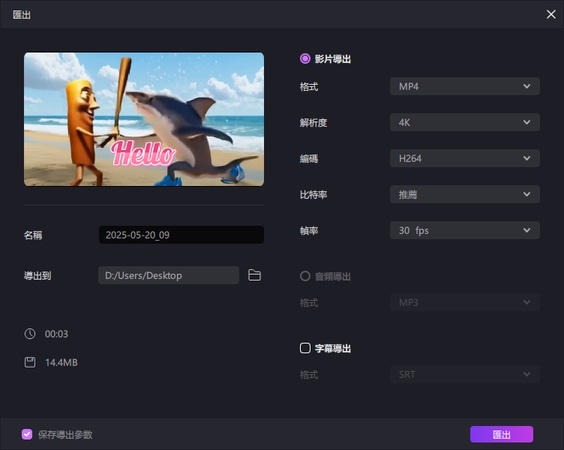Click the file size disk icon

click(30, 362)
